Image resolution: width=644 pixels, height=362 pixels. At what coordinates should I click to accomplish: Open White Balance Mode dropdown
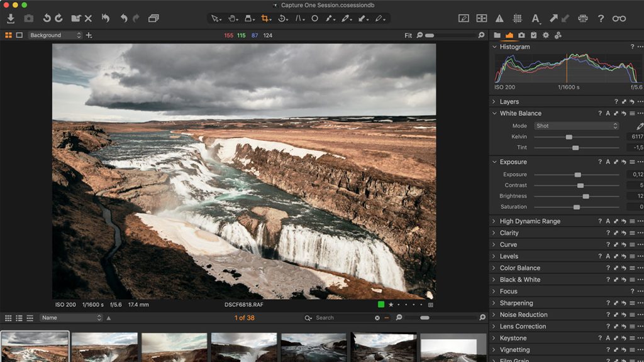click(x=577, y=126)
